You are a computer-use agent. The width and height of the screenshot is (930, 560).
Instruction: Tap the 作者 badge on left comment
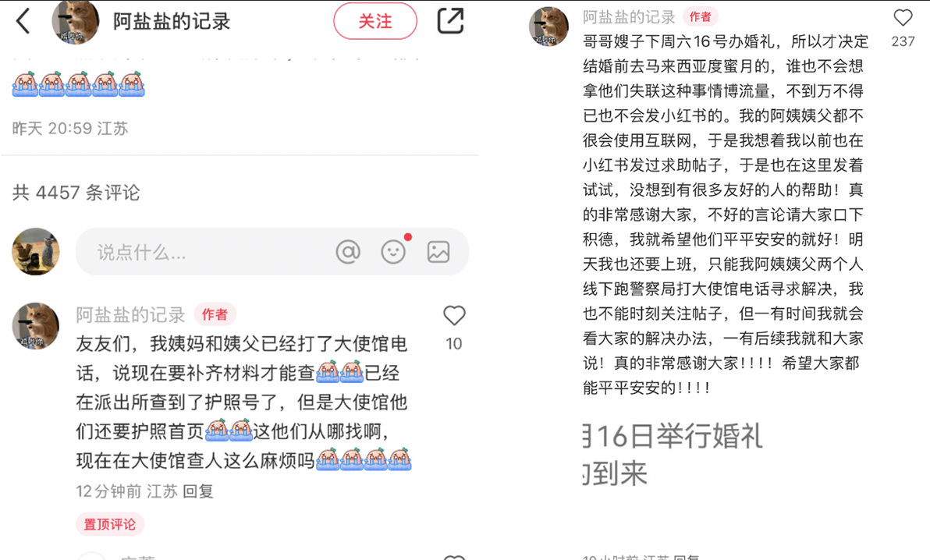(x=215, y=314)
